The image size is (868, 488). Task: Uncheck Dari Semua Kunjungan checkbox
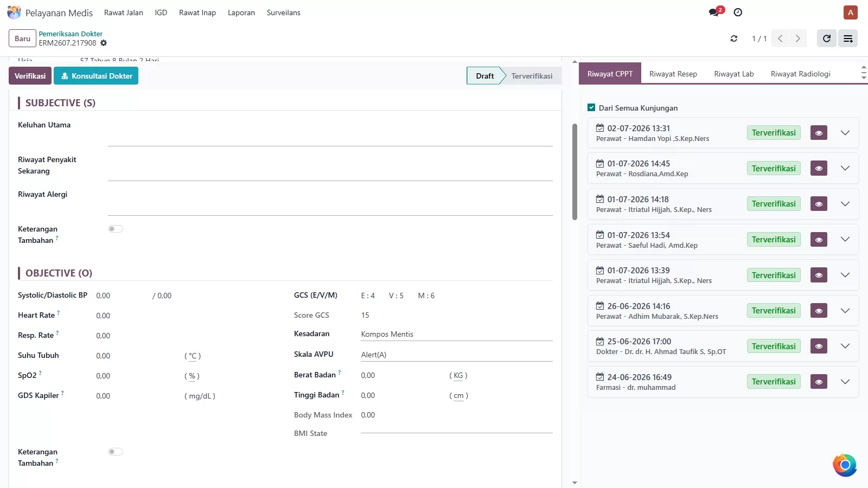591,108
